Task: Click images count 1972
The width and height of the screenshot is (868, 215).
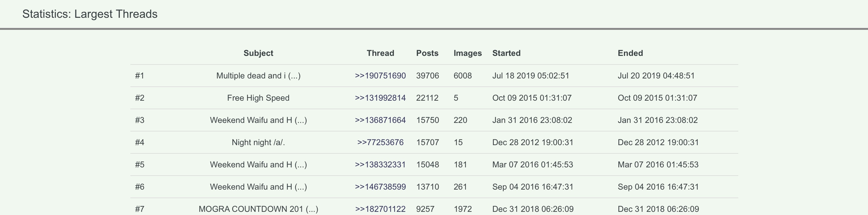Action: [463, 209]
